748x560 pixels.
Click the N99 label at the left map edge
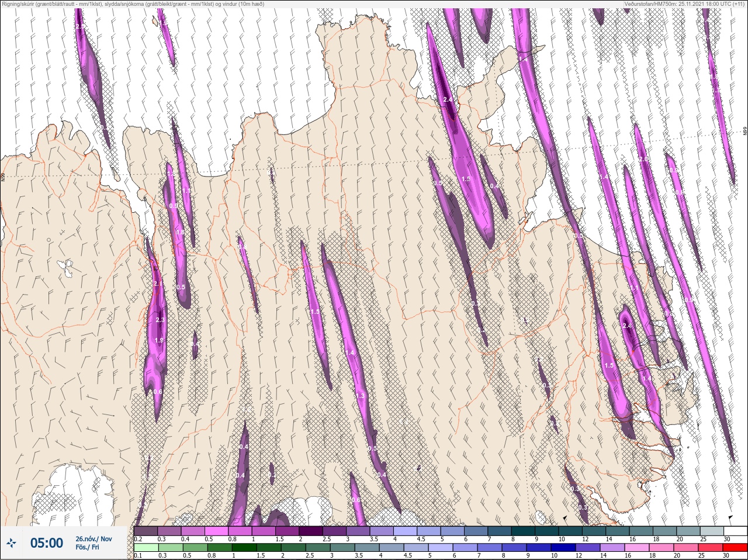click(x=3, y=176)
